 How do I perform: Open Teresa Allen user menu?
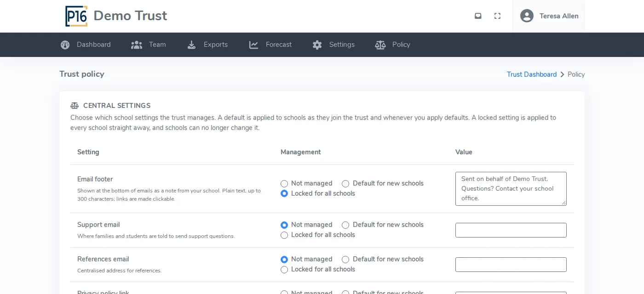[549, 16]
